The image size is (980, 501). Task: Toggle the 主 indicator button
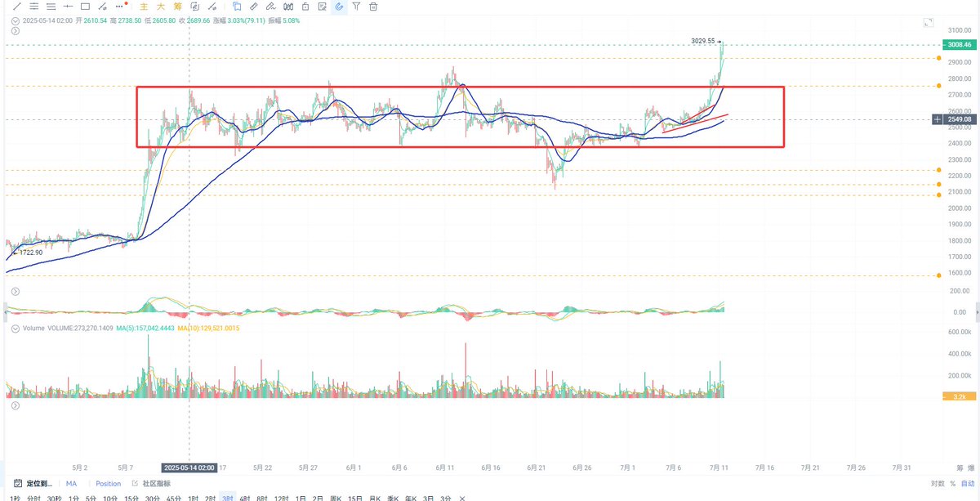(x=144, y=7)
